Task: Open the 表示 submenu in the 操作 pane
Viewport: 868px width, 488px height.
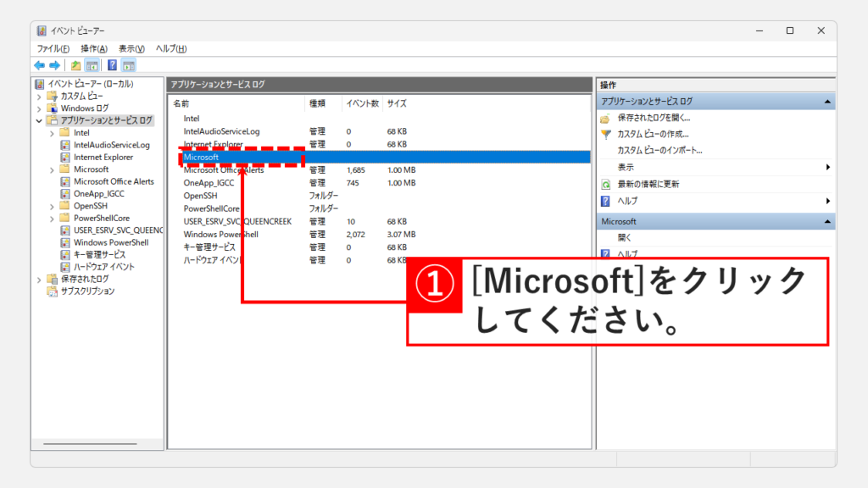Action: pos(827,168)
